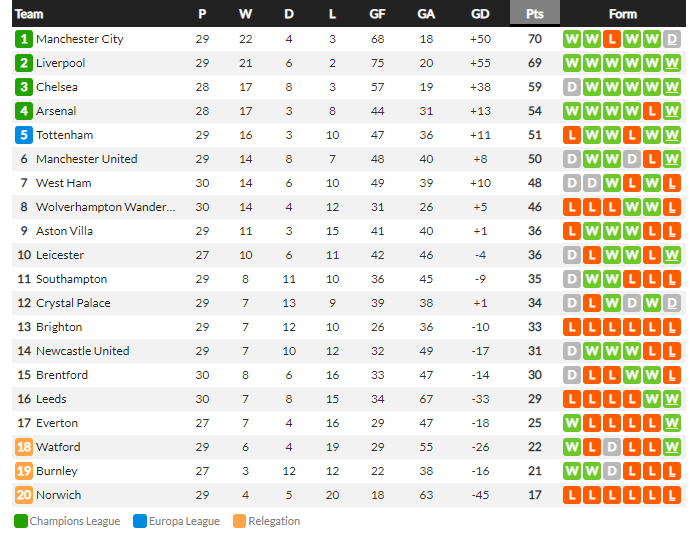Click the Form column header
The height and width of the screenshot is (545, 699).
coord(623,14)
